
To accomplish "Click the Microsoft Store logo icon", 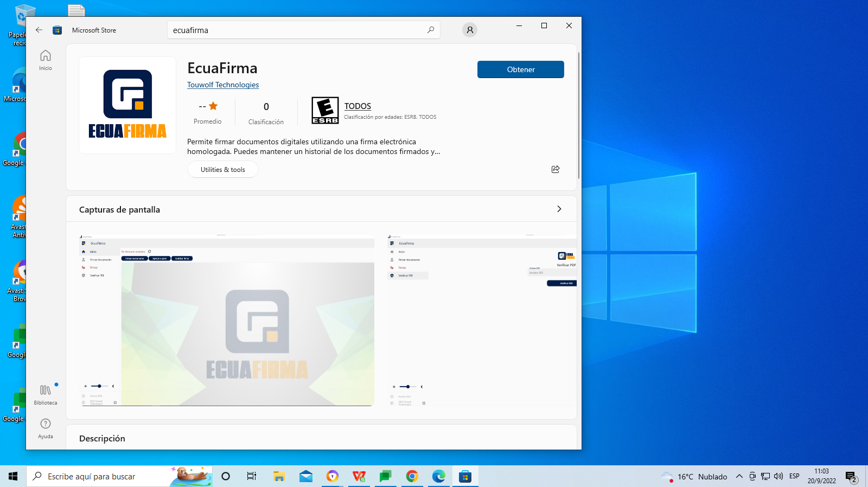I will tap(57, 30).
